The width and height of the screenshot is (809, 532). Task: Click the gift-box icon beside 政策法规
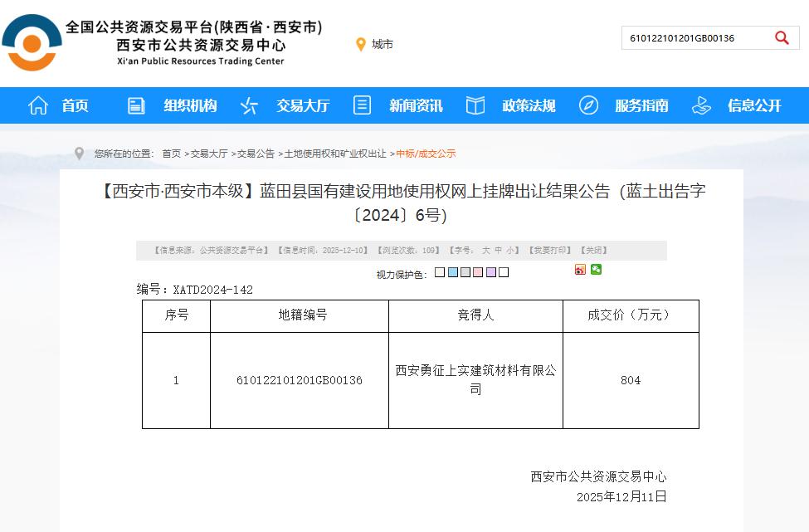click(x=475, y=105)
